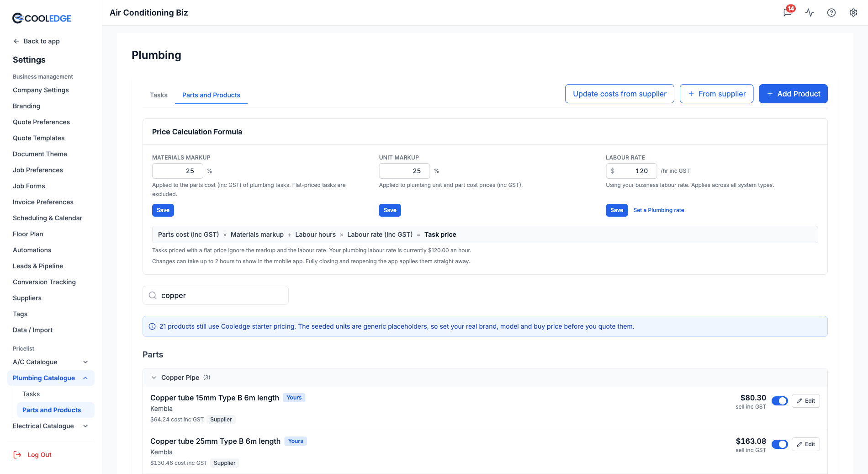Screen dimensions: 868x474
Task: Click the Materials Markup percent field
Action: pos(178,171)
